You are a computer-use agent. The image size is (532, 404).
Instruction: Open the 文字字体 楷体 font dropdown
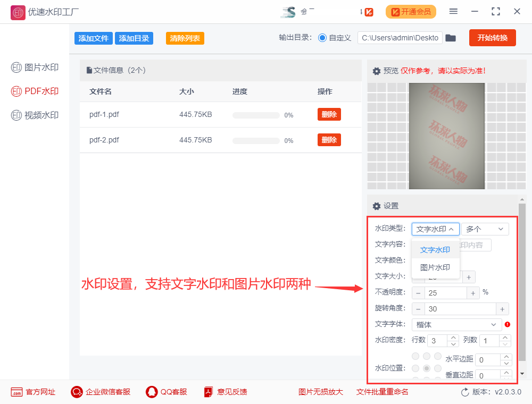[456, 325]
